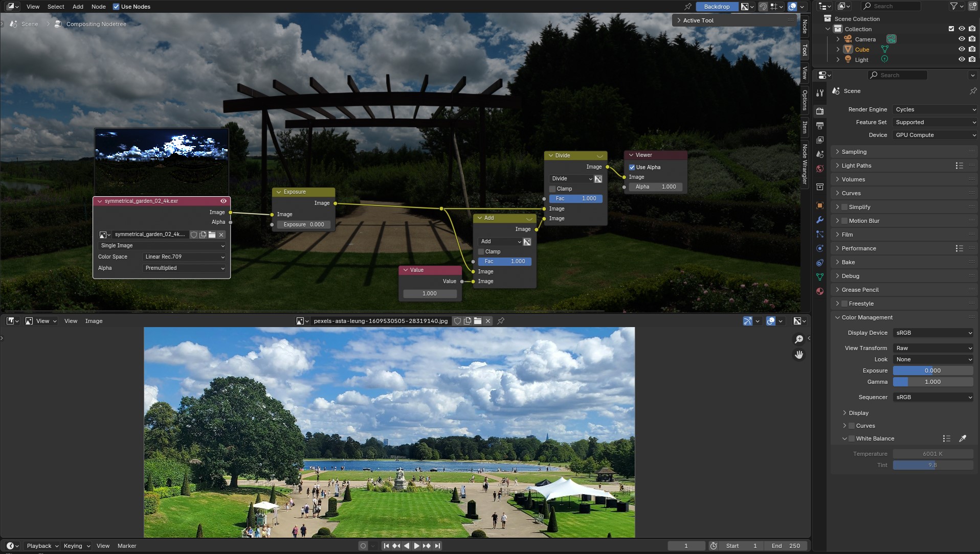Viewport: 980px width, 554px height.
Task: Open the Render properties tab icon
Action: click(820, 111)
